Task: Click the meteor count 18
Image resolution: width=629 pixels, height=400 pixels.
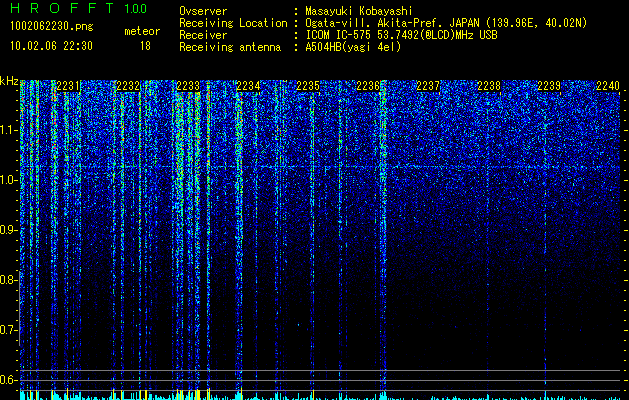Action: point(145,46)
